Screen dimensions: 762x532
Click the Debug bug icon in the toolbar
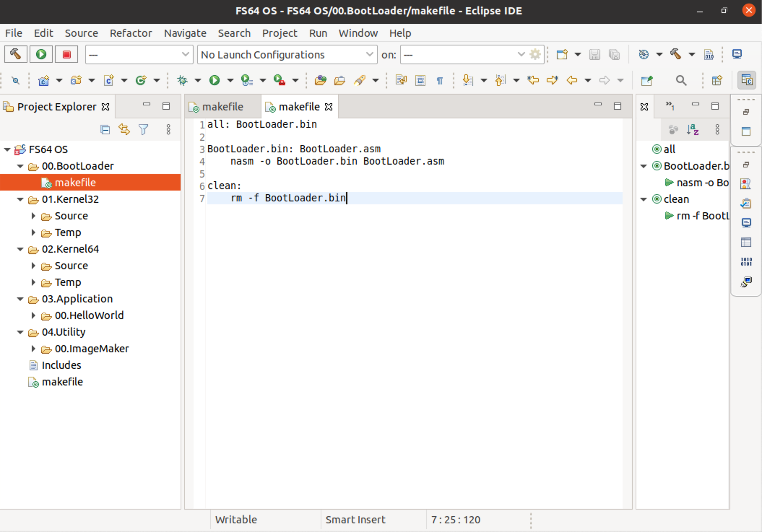tap(182, 80)
